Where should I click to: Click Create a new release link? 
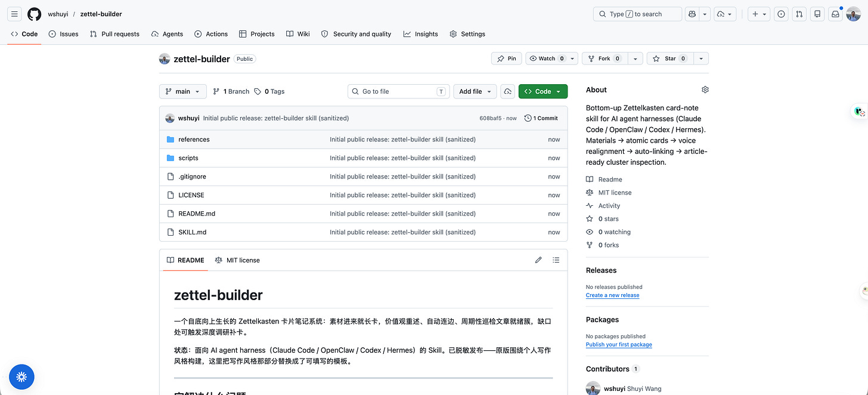(612, 295)
